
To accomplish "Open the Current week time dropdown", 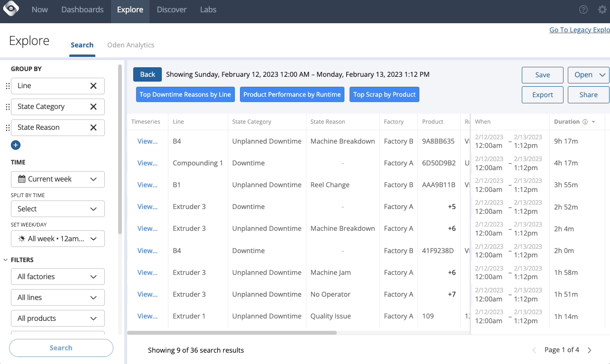I will pos(57,179).
